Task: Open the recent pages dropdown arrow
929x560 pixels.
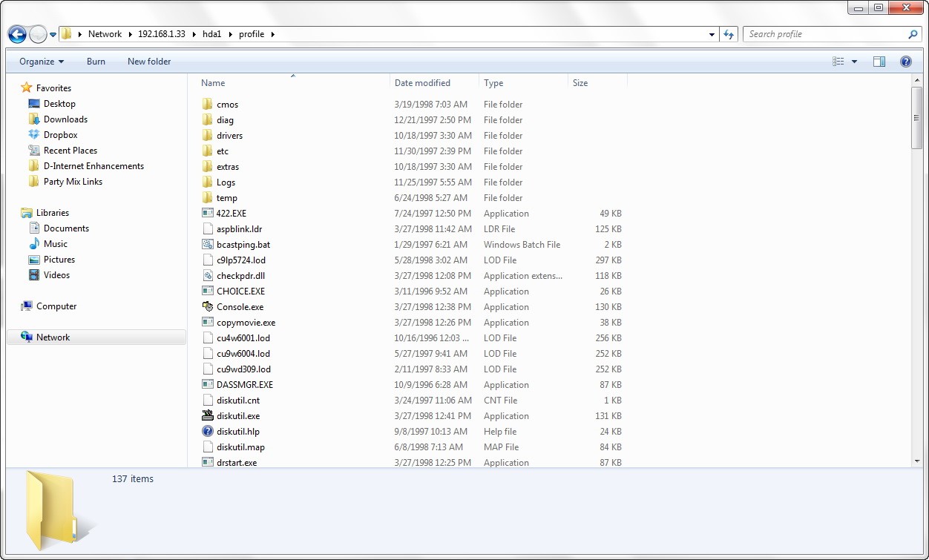Action: tap(53, 35)
